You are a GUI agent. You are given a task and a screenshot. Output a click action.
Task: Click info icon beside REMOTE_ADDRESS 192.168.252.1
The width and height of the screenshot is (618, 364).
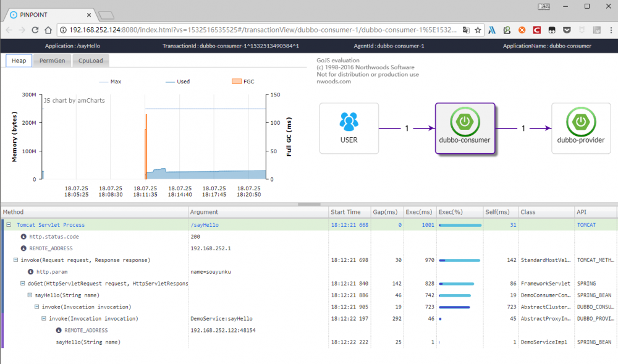[x=23, y=248]
